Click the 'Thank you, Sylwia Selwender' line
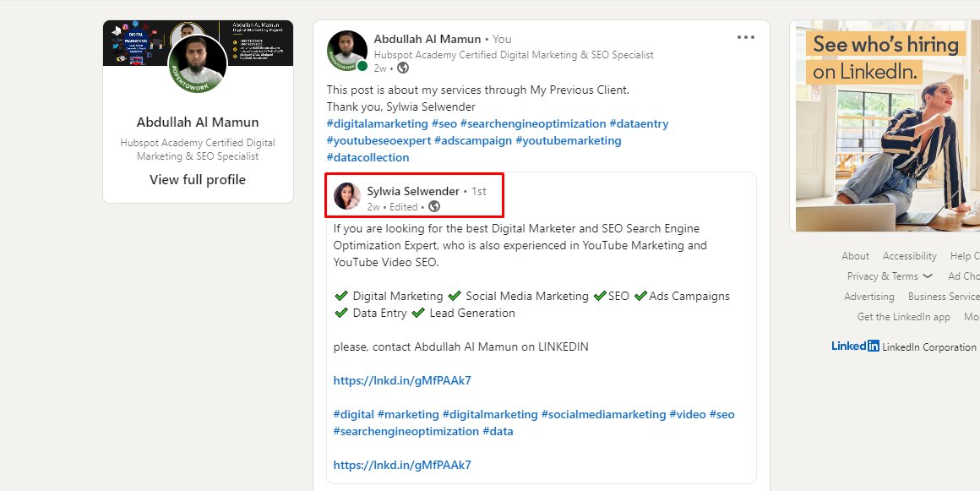Image resolution: width=980 pixels, height=491 pixels. tap(401, 107)
